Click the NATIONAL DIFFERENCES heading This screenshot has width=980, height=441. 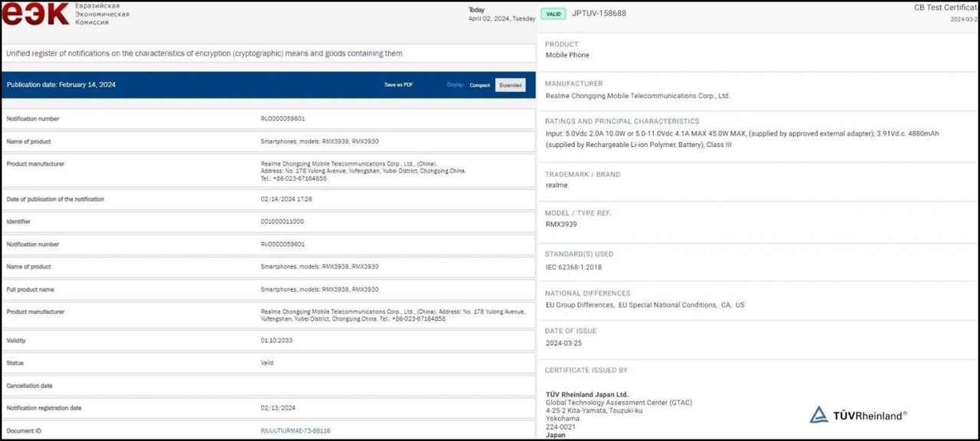588,293
